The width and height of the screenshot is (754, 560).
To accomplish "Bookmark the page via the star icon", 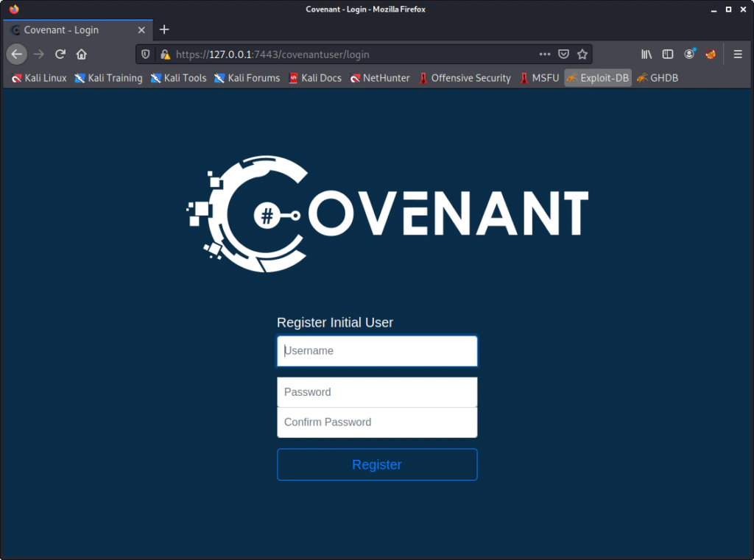I will tap(582, 54).
